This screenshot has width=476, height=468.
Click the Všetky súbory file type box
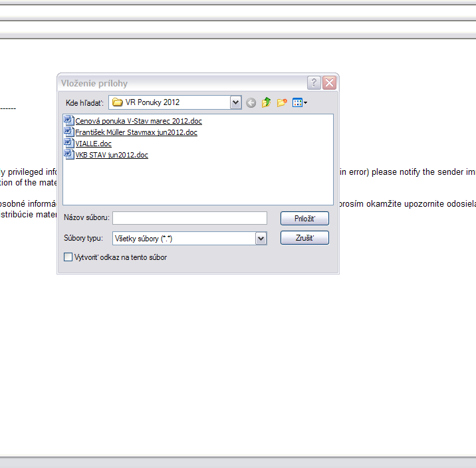pyautogui.click(x=189, y=239)
